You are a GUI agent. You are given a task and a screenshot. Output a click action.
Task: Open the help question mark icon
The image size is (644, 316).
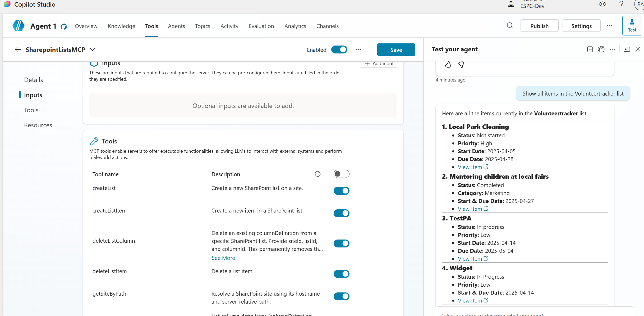(621, 4)
